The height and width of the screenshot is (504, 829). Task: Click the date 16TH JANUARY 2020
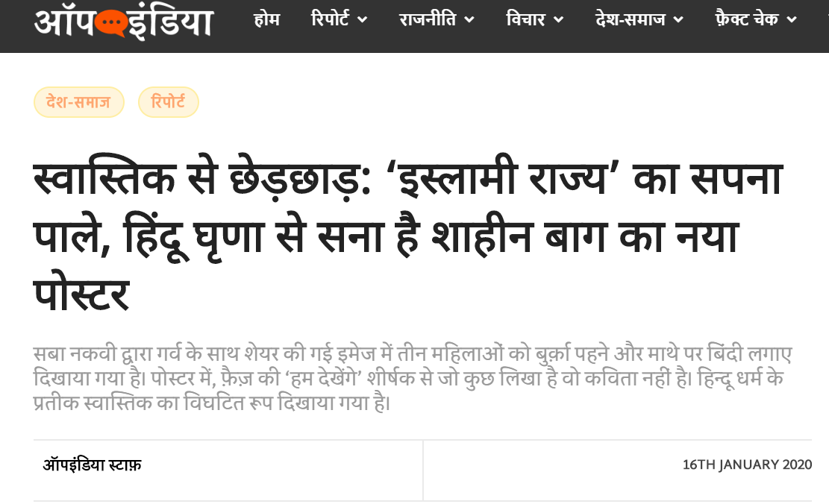(x=747, y=465)
